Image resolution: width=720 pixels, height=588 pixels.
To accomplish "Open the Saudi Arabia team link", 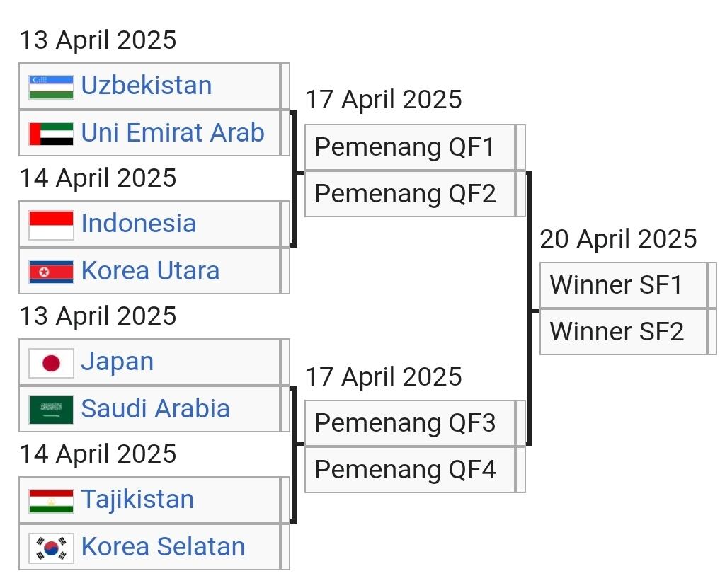I will coord(155,409).
